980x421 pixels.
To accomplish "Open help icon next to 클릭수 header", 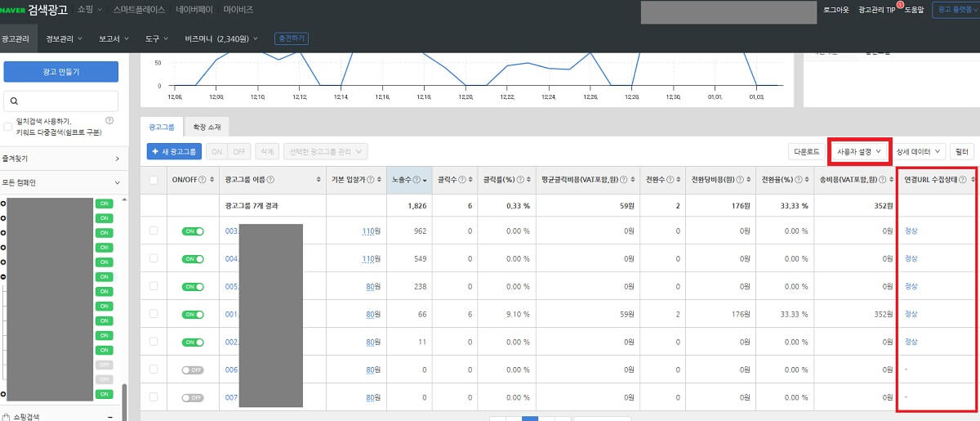I will 461,180.
